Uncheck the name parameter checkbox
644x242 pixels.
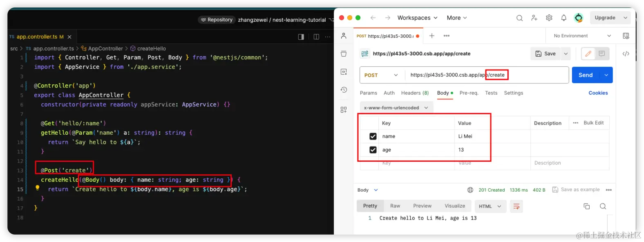[x=373, y=136]
